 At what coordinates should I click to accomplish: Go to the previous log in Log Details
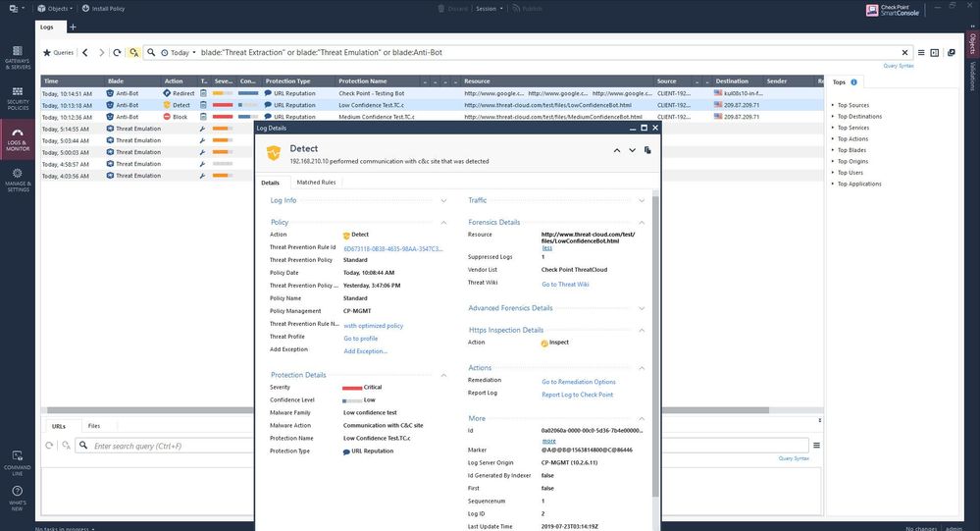click(x=617, y=150)
